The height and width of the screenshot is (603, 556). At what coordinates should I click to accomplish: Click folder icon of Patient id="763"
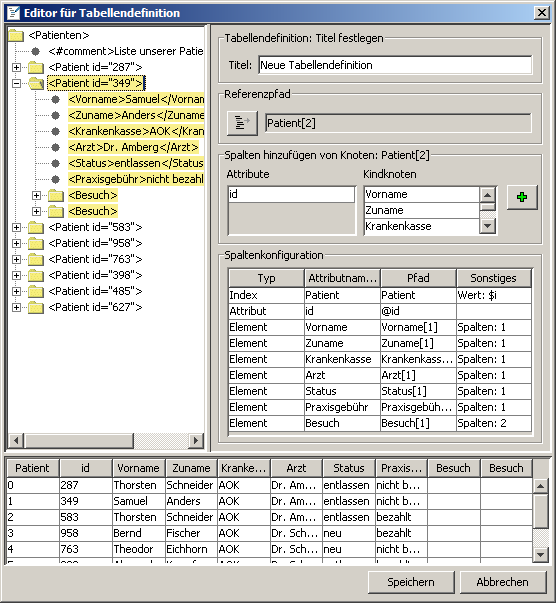point(36,259)
